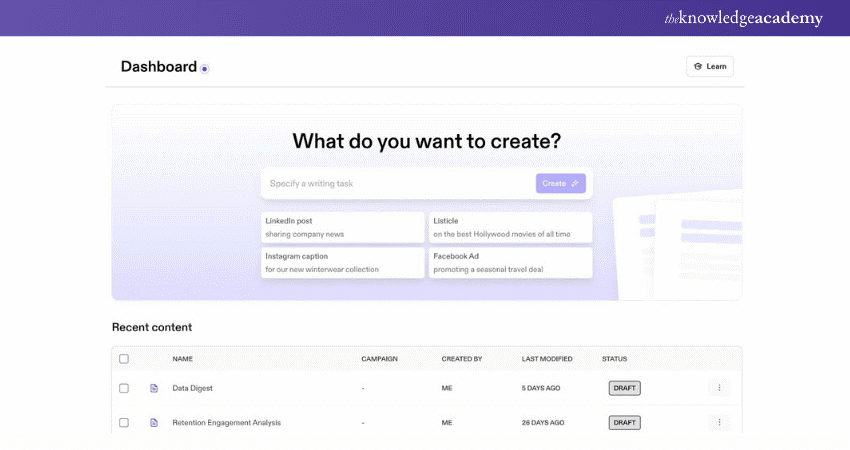Open the Data Digest document
850x450 pixels.
pos(192,388)
